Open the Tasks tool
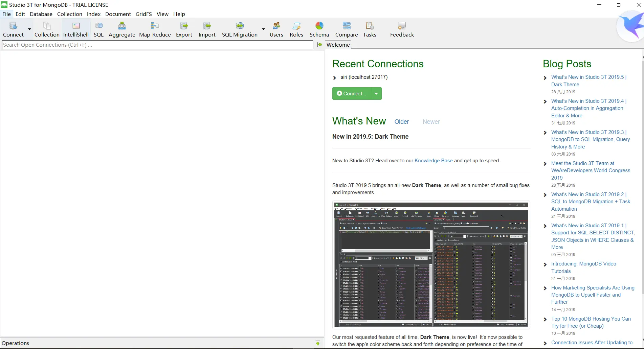This screenshot has height=349, width=644. click(x=370, y=29)
